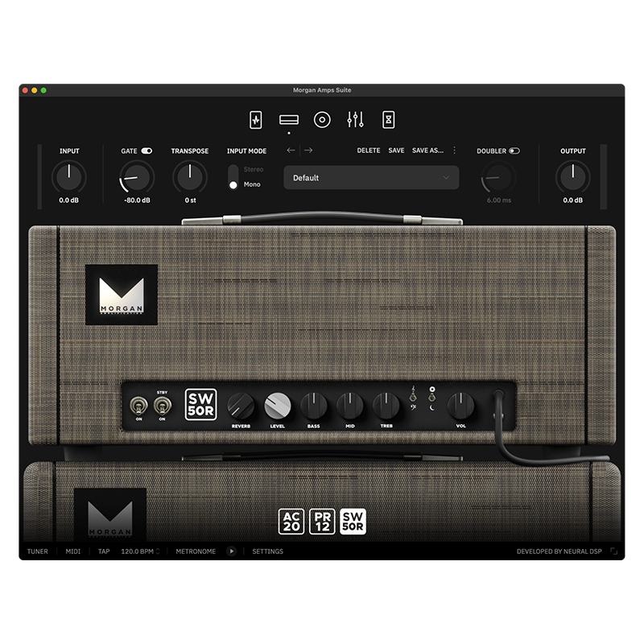Click the amp TREB knob
The width and height of the screenshot is (644, 644).
point(386,406)
